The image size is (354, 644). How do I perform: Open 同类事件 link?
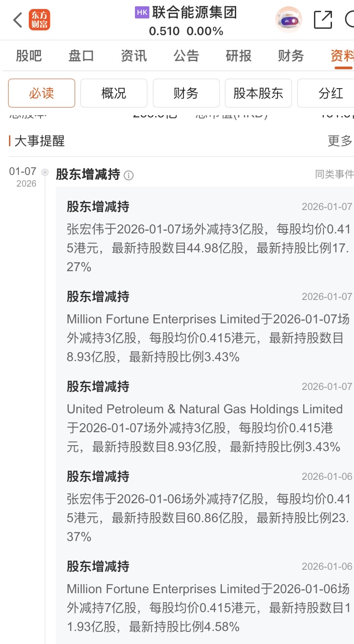[334, 174]
